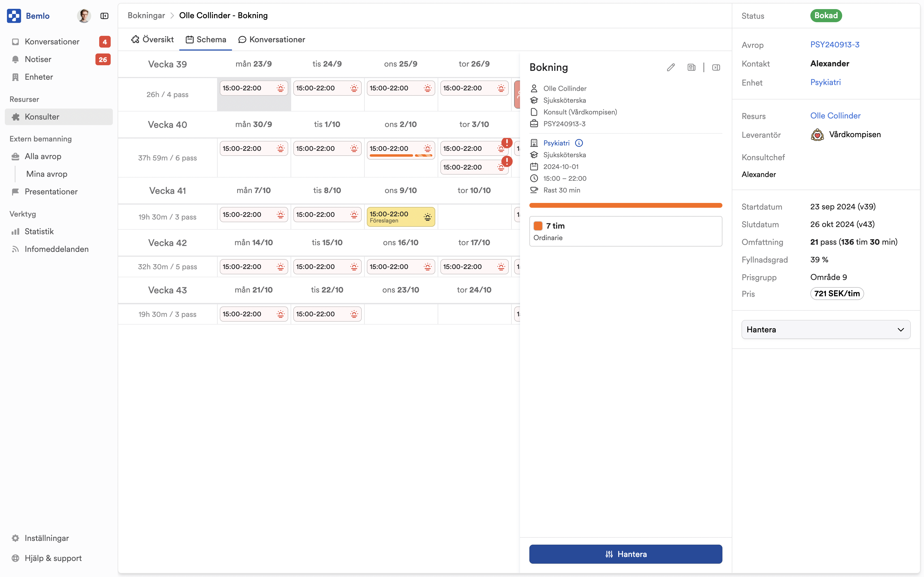Image resolution: width=924 pixels, height=577 pixels.
Task: Click the 721 SEK/tim price chip
Action: (837, 294)
